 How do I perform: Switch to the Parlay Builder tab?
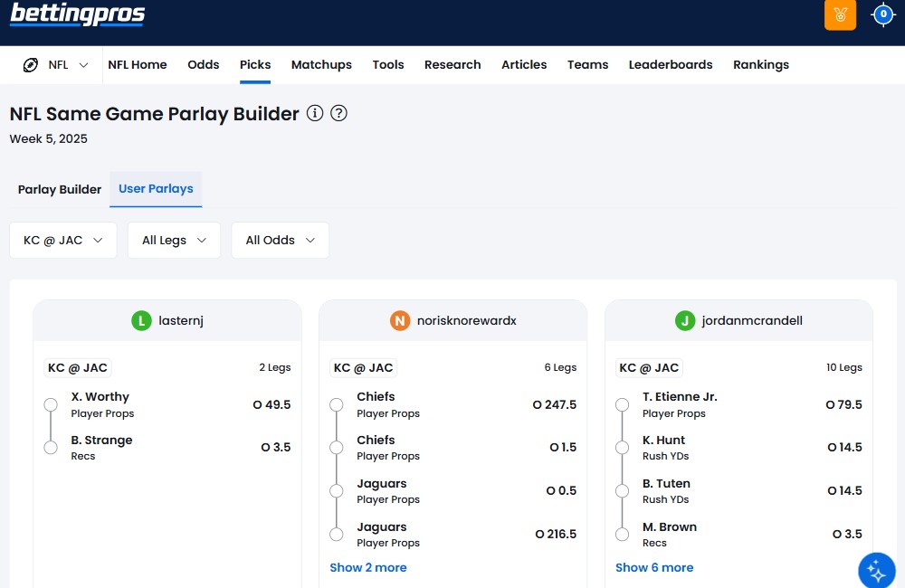click(x=60, y=190)
